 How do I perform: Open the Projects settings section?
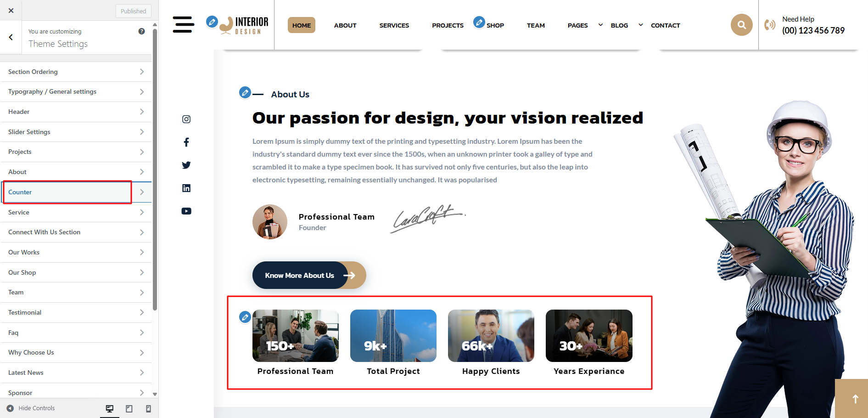(x=76, y=152)
